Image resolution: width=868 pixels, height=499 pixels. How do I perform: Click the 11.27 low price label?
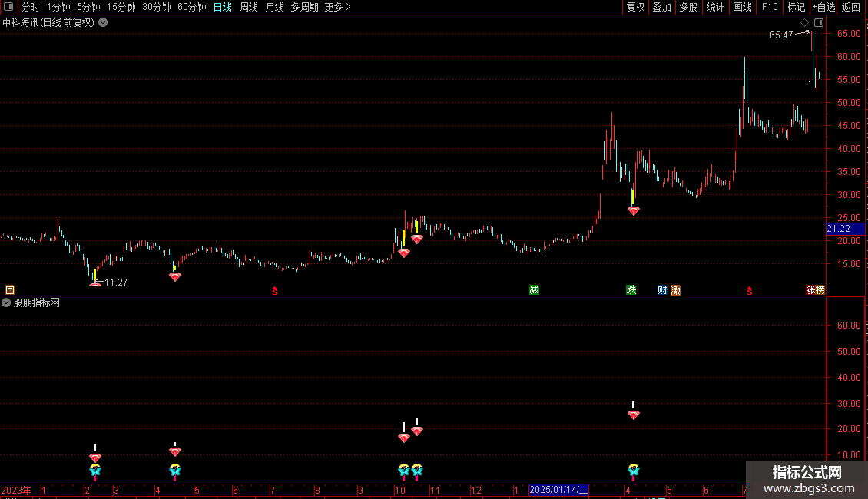116,283
